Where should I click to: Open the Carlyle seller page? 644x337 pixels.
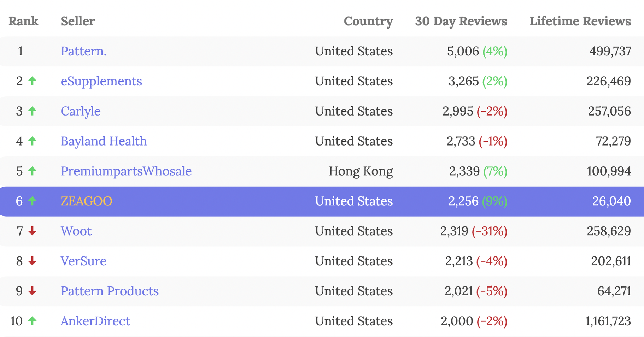tap(81, 111)
